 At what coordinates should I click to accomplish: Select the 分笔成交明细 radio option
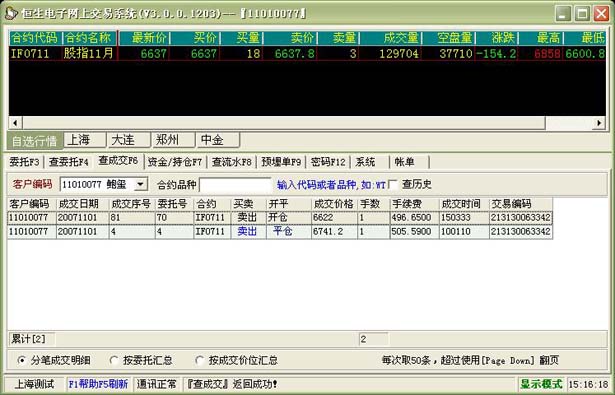[x=22, y=360]
